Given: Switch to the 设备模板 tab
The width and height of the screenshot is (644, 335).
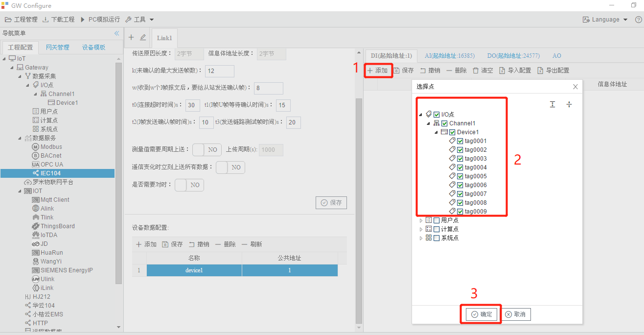Looking at the screenshot, I should tap(94, 48).
